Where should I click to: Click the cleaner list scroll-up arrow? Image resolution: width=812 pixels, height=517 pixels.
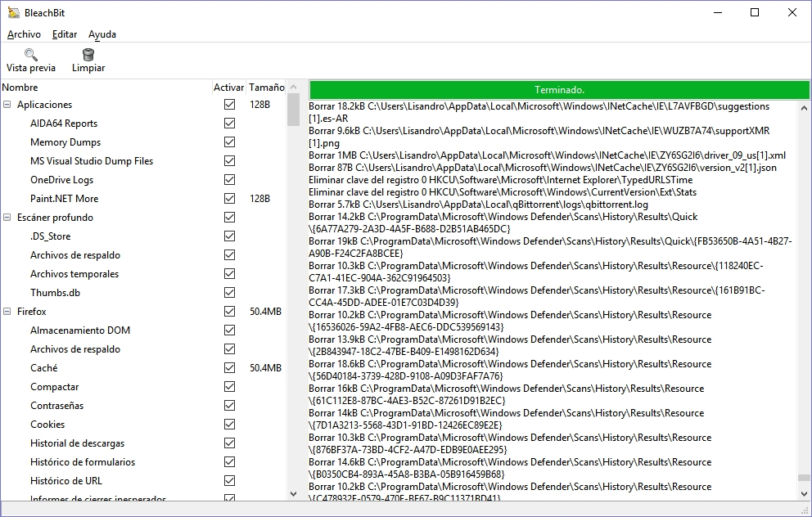coord(294,87)
